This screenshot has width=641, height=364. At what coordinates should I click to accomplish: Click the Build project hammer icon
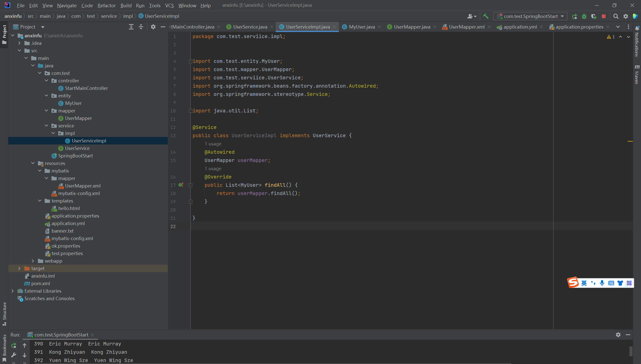486,16
